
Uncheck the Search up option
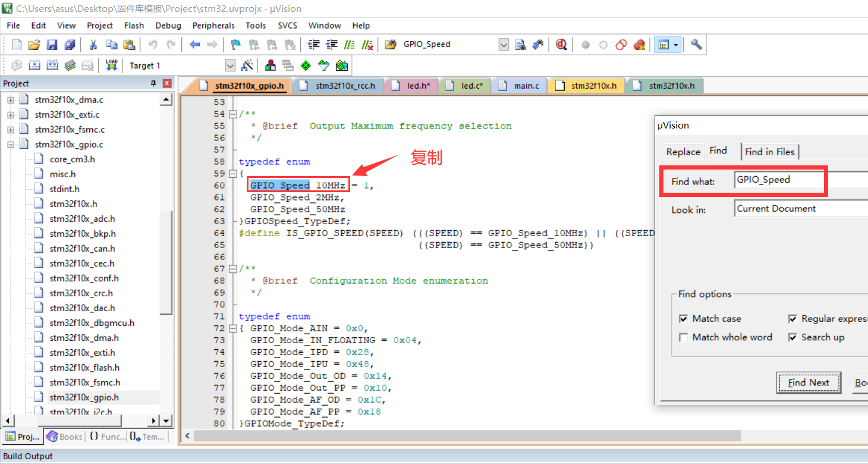[x=792, y=337]
